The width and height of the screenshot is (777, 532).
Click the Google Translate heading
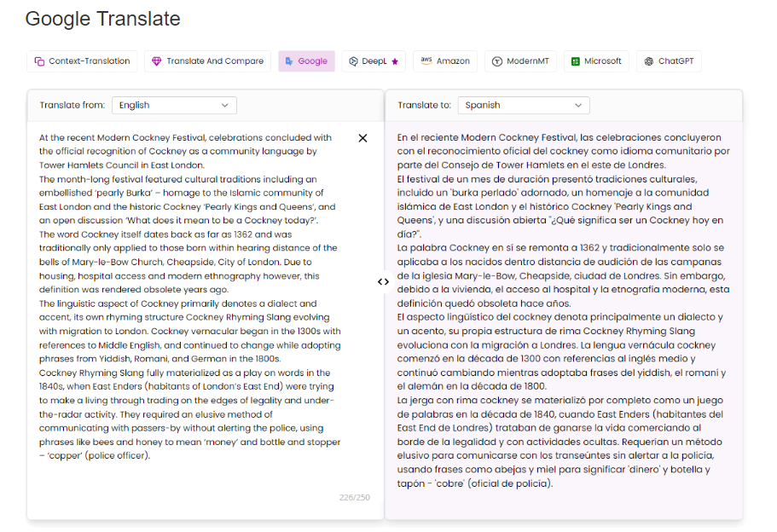pyautogui.click(x=102, y=19)
